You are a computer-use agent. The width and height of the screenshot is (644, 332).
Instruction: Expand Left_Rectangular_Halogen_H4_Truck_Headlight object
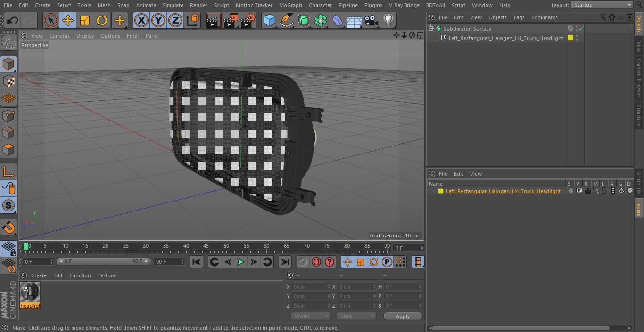[436, 38]
